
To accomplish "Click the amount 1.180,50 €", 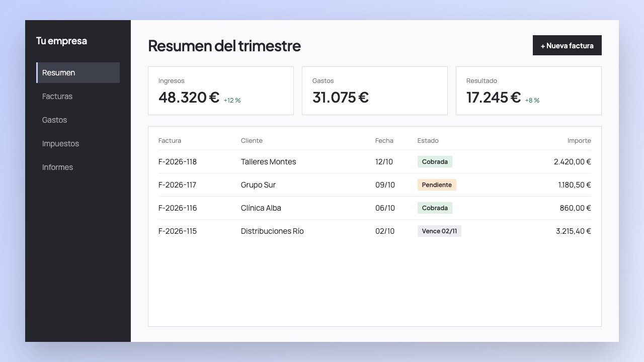I will pos(575,185).
